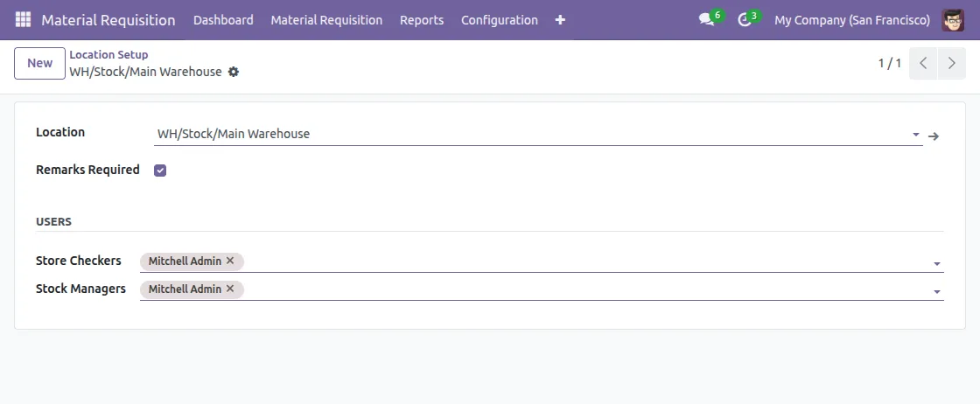
Task: Expand the Store Checkers dropdown
Action: (x=936, y=263)
